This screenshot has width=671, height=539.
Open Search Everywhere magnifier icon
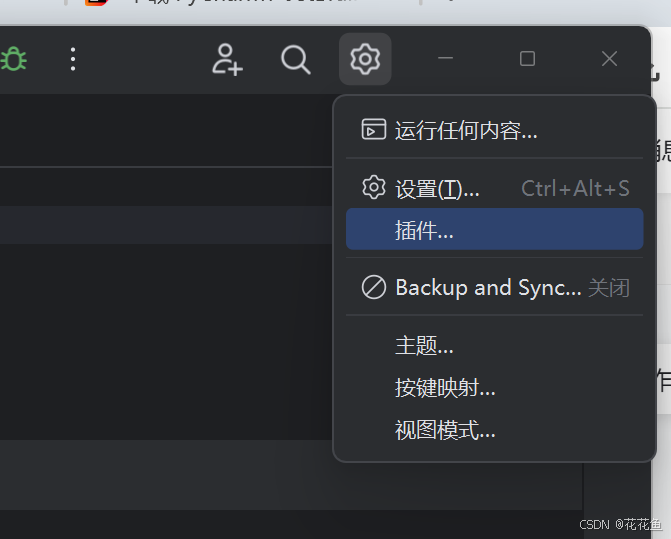pos(295,60)
